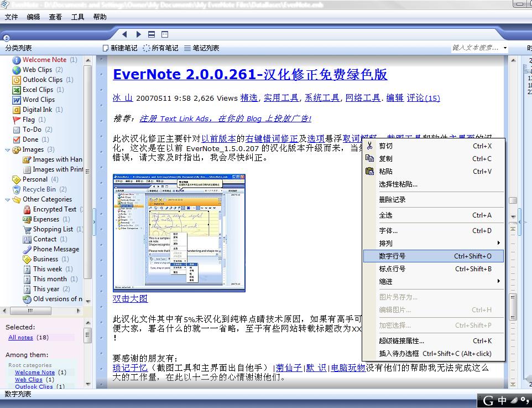
Task: Click the Recycle Bin icon
Action: pos(17,189)
